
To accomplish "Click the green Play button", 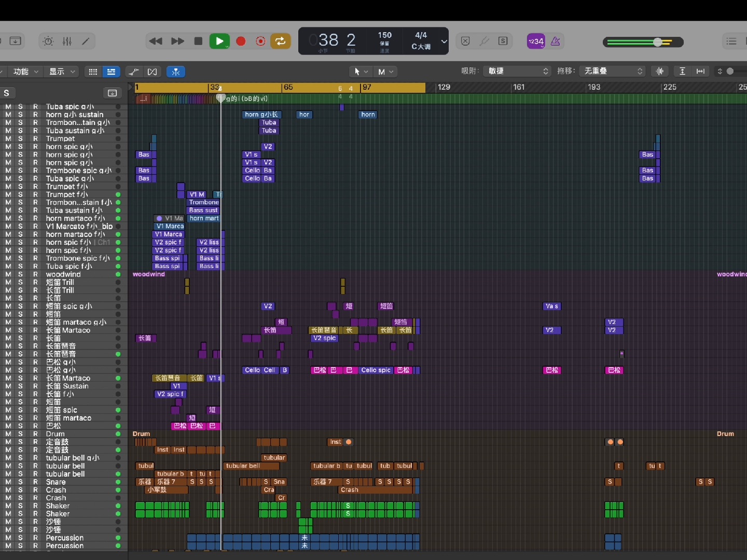I will pos(219,41).
